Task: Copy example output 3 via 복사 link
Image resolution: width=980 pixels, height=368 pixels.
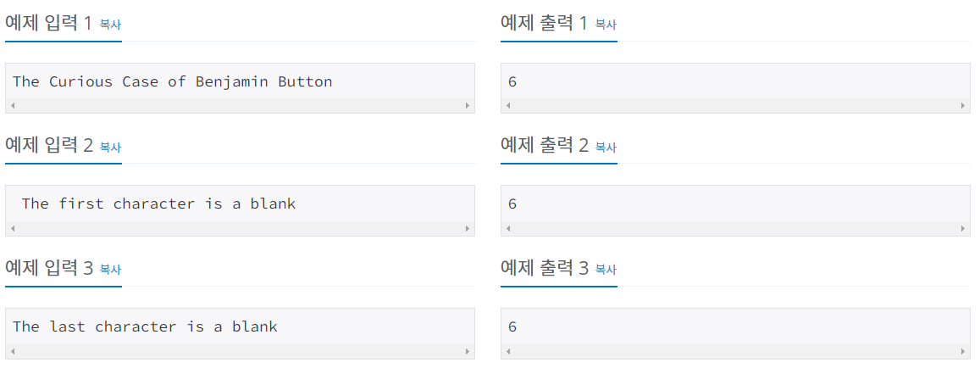Action: click(606, 270)
